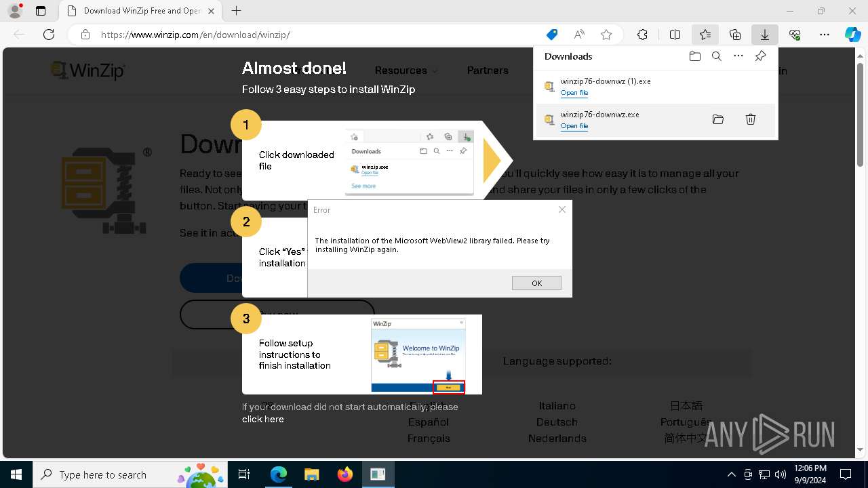Open volume control in system tray
The image size is (868, 488).
pos(781,474)
